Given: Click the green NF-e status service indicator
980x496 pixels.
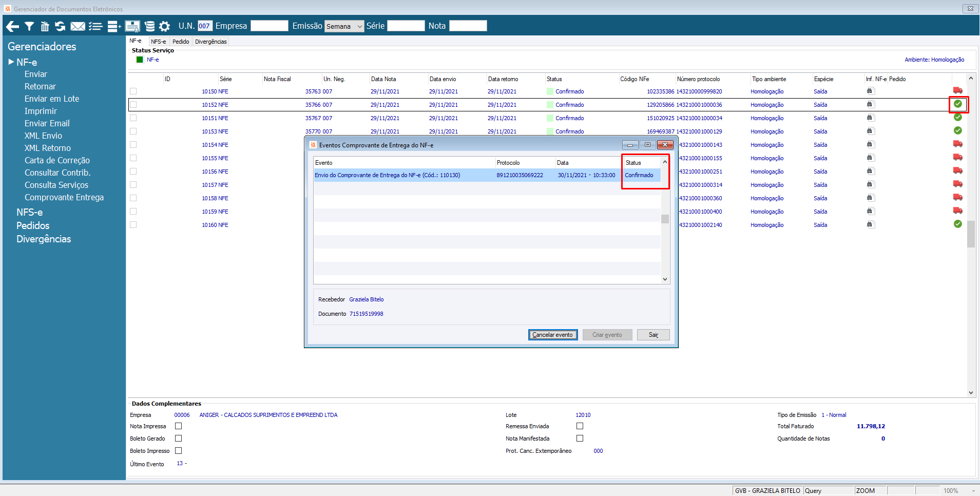Looking at the screenshot, I should click(x=140, y=60).
